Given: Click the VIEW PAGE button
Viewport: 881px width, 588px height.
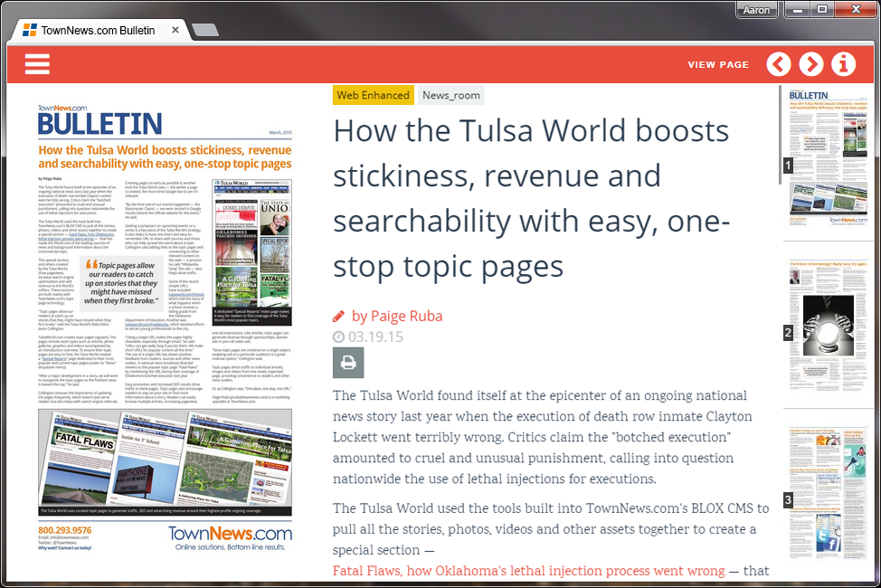Looking at the screenshot, I should pyautogui.click(x=718, y=64).
